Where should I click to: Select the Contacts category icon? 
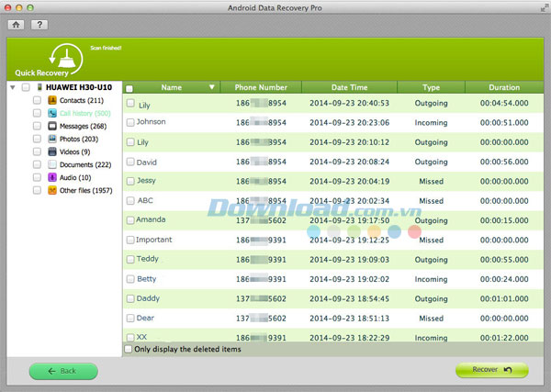[52, 100]
